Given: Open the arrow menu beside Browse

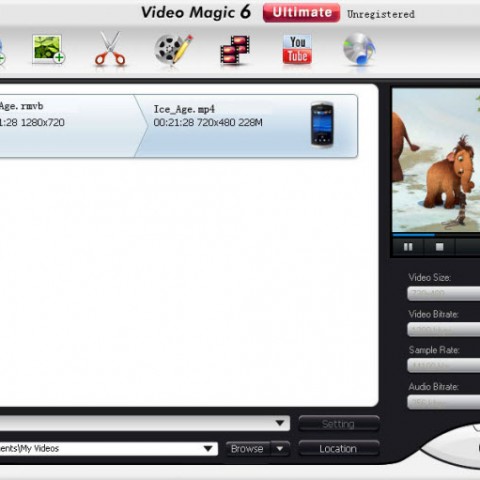Looking at the screenshot, I should click(280, 449).
